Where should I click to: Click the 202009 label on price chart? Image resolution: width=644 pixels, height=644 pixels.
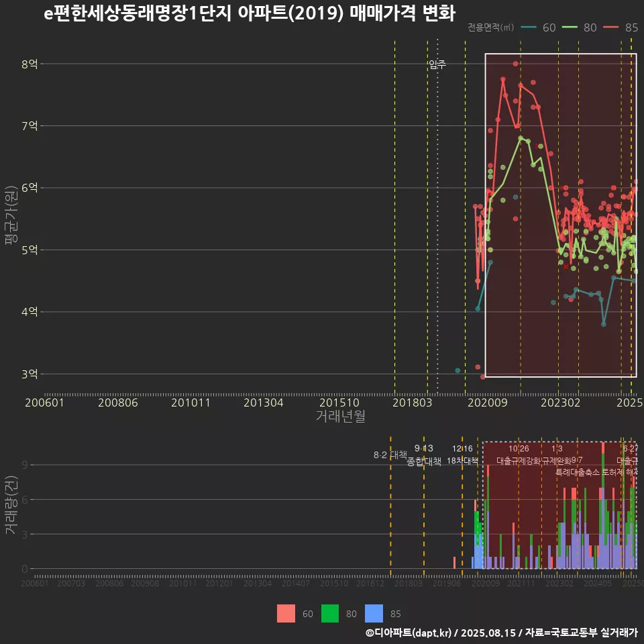pos(488,402)
